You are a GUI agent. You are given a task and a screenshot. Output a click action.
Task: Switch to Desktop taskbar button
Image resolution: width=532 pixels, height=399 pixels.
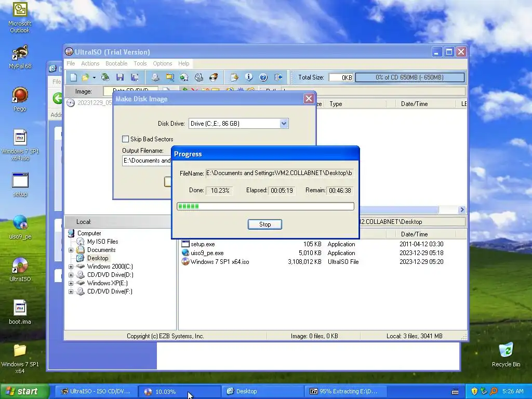(x=263, y=391)
